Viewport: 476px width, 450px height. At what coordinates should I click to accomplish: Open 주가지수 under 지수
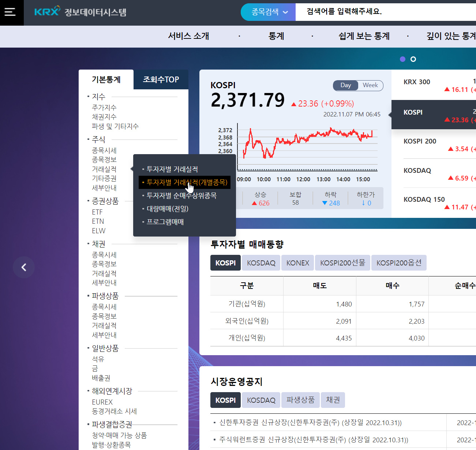click(104, 108)
